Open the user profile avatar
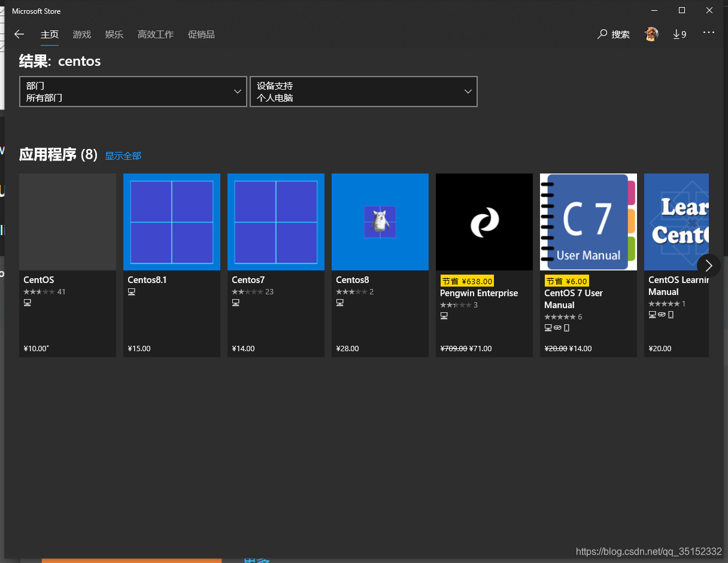 pos(651,34)
